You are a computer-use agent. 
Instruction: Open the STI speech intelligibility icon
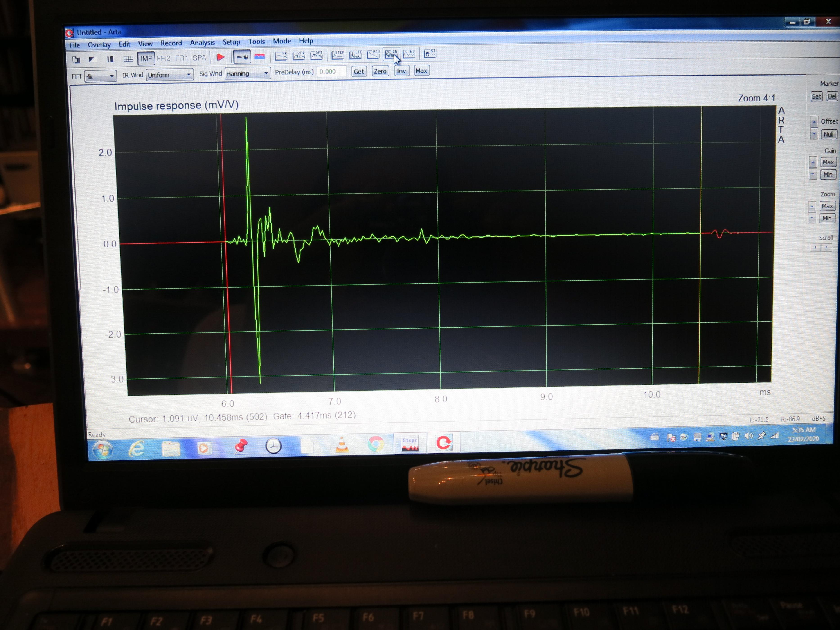point(430,53)
